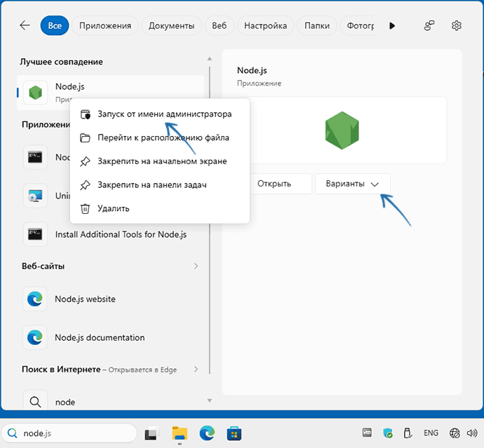Open search settings gear icon

tap(456, 26)
